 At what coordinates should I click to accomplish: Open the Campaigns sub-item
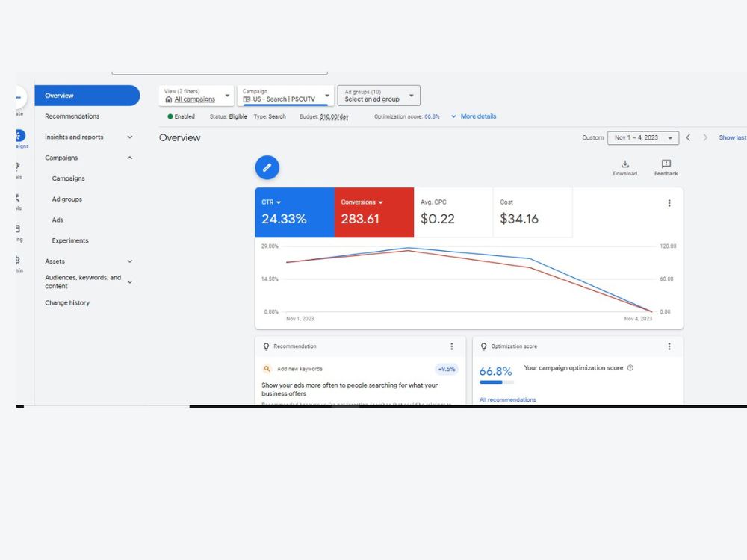(68, 178)
